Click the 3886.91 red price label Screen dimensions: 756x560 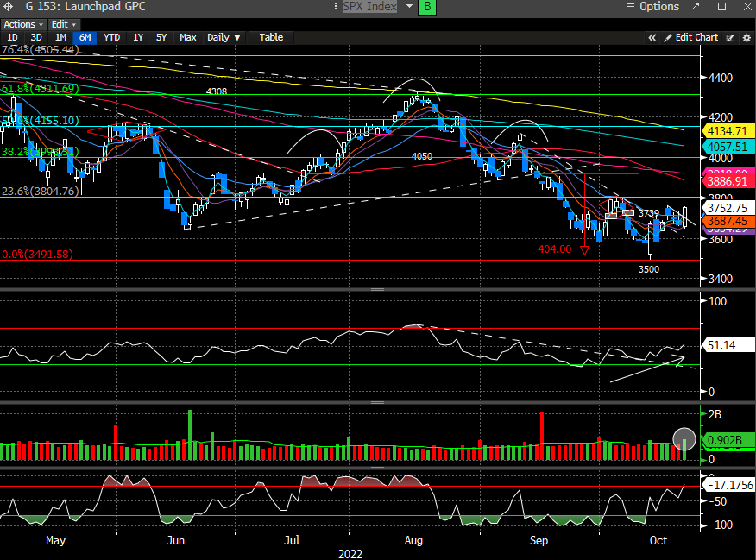click(728, 181)
